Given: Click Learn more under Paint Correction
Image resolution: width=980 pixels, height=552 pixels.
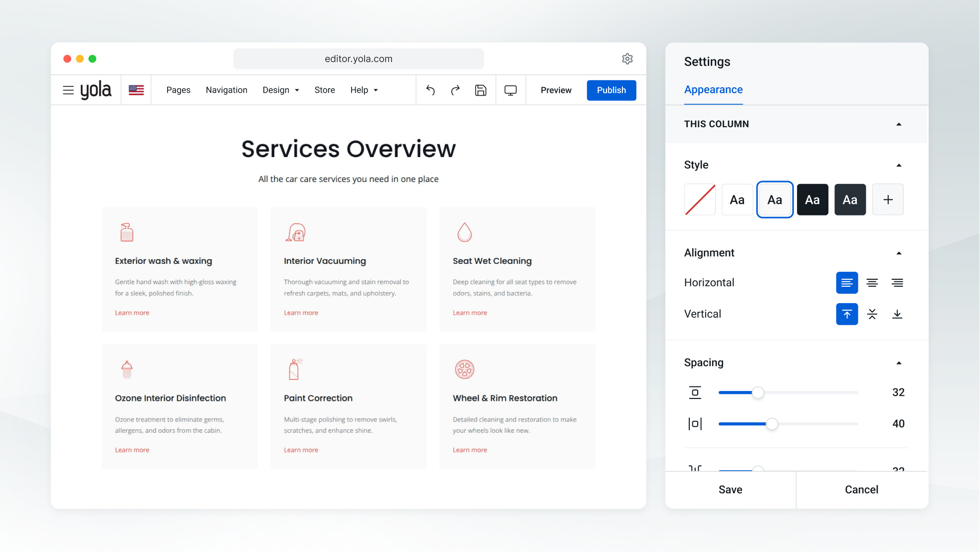Looking at the screenshot, I should (301, 450).
